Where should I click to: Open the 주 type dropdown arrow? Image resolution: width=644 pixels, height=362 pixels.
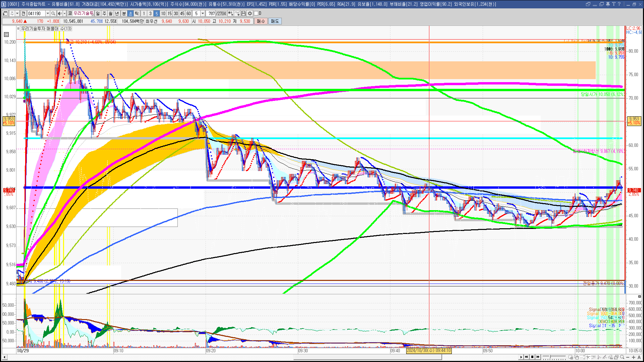point(17,13)
